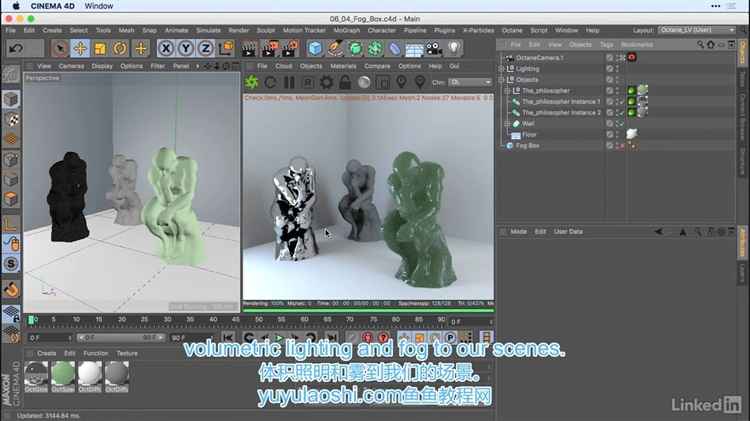Restart the Octane render
The image size is (750, 421).
270,82
